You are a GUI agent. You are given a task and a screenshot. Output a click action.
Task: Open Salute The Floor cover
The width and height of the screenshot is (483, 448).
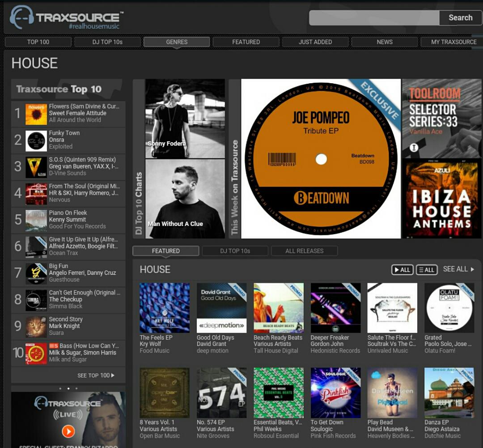392,308
